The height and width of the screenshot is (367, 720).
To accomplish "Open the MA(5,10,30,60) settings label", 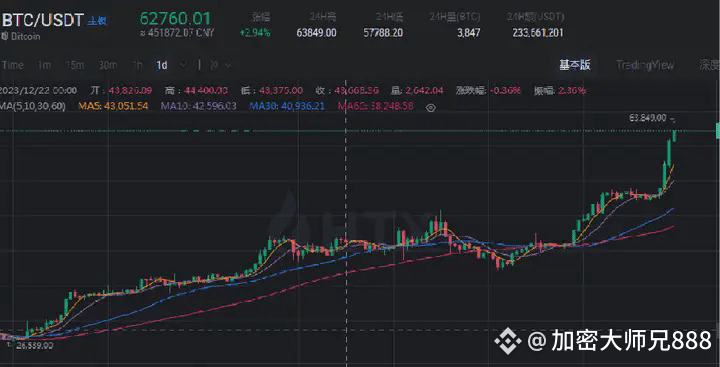I will coord(33,106).
